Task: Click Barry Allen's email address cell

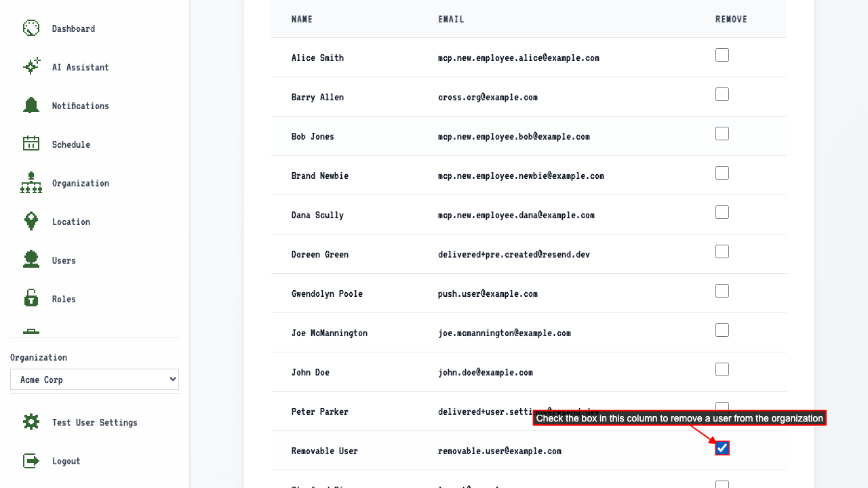Action: (488, 97)
